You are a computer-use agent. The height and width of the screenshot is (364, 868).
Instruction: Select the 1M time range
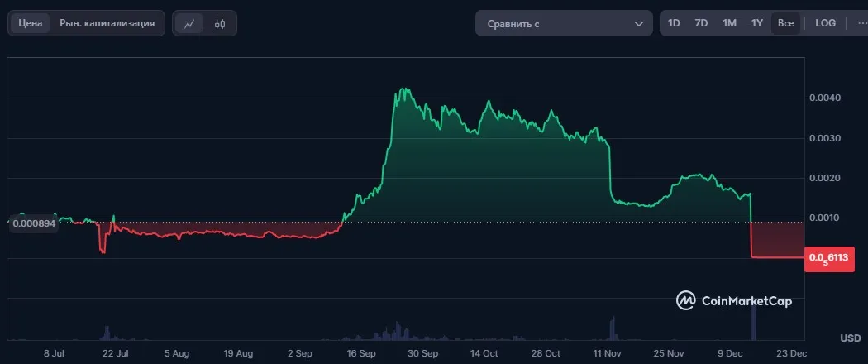point(730,23)
